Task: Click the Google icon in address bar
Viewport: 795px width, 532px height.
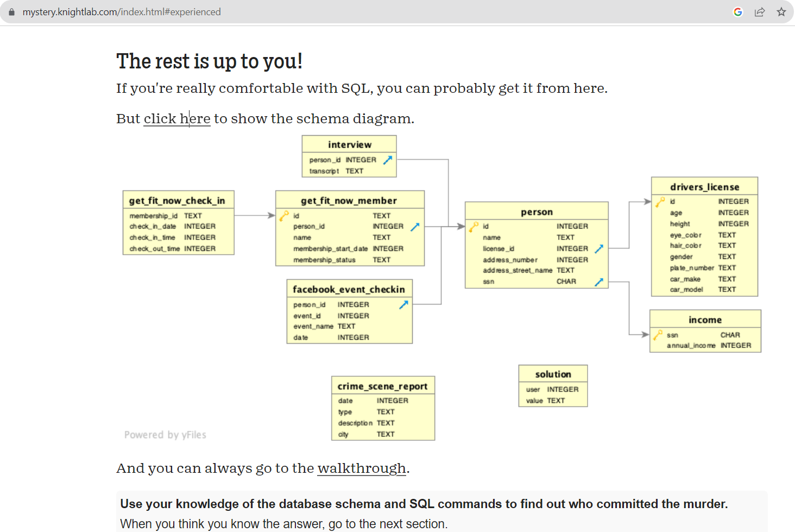Action: (x=737, y=12)
